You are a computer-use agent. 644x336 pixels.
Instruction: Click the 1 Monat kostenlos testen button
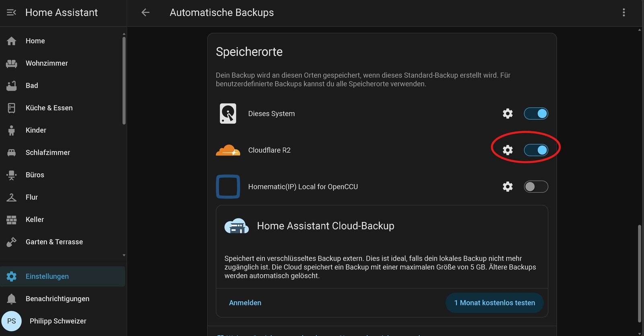click(495, 303)
